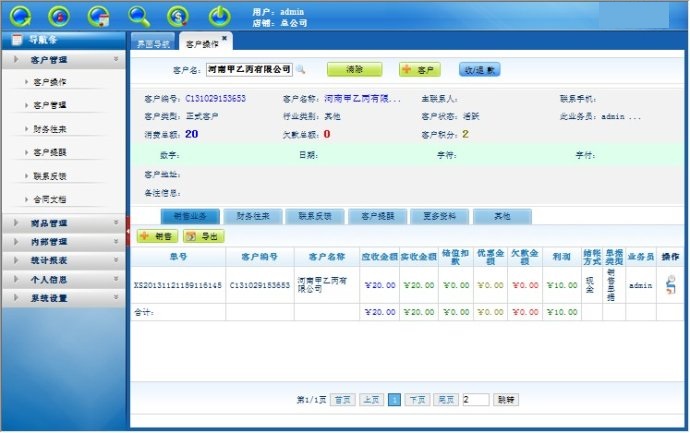690x433 pixels.
Task: Click the globe lock icon in top toolbar
Action: pos(59,16)
